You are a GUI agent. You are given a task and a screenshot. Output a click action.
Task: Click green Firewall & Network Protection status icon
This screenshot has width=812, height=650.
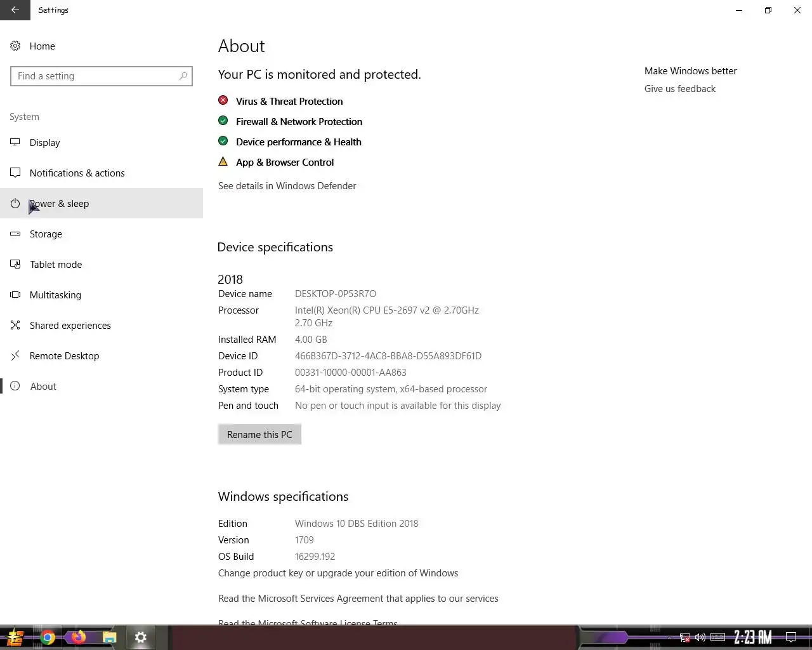[223, 121]
